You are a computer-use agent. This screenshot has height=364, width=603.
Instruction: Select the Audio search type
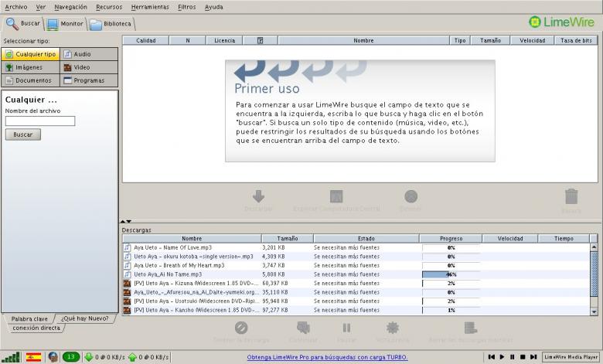click(x=89, y=54)
